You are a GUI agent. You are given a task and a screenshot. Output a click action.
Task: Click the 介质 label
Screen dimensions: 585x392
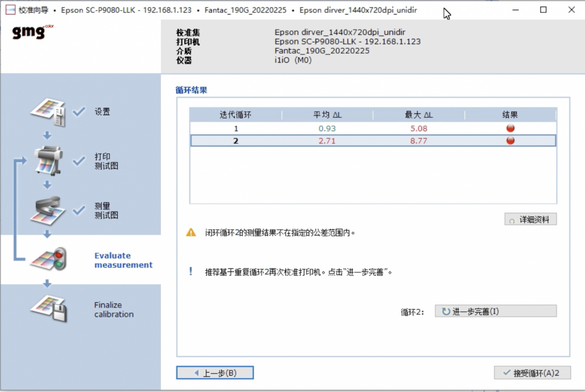[184, 51]
